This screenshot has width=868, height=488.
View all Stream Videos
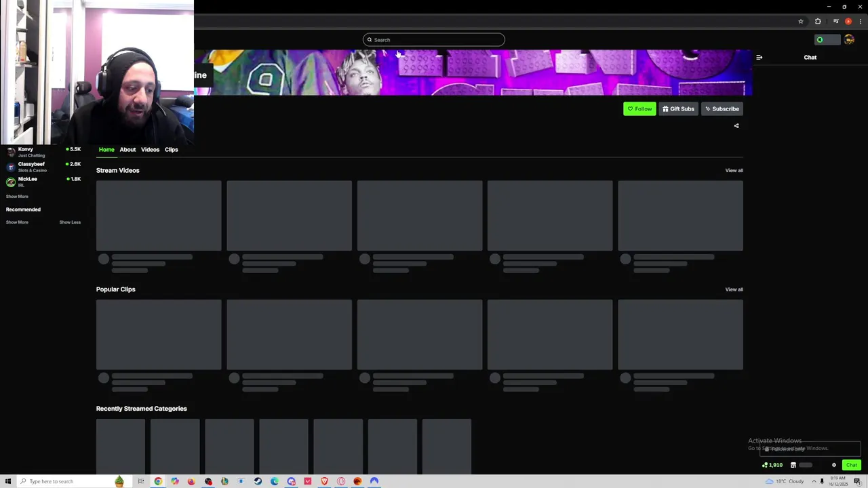[x=734, y=170]
